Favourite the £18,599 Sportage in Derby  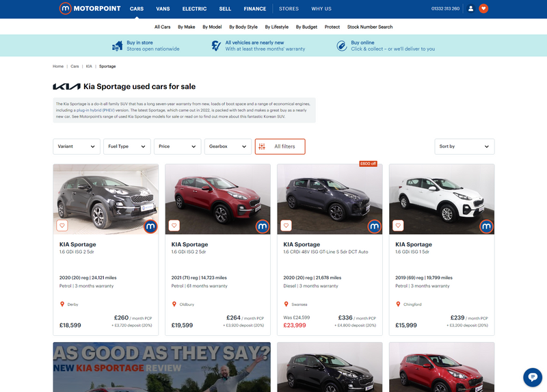click(x=62, y=226)
